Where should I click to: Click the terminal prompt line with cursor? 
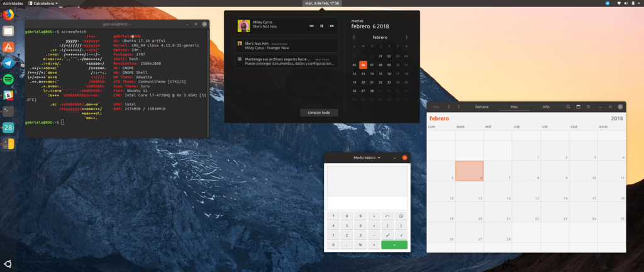45,122
